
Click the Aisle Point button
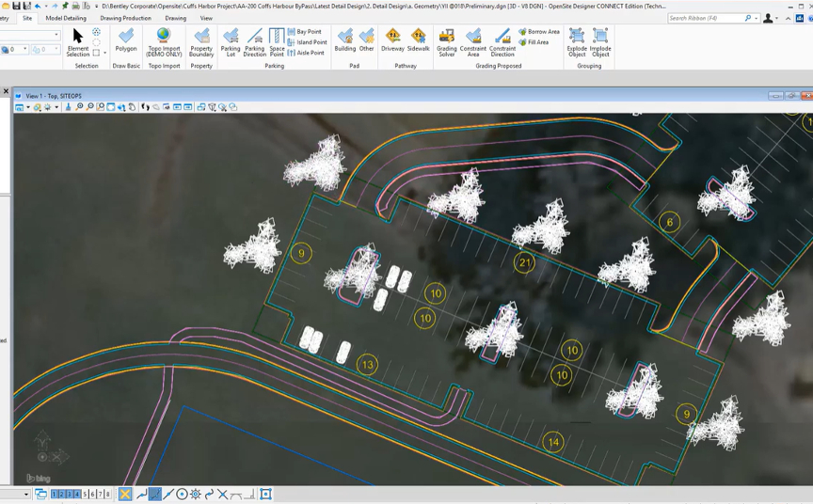[x=306, y=53]
